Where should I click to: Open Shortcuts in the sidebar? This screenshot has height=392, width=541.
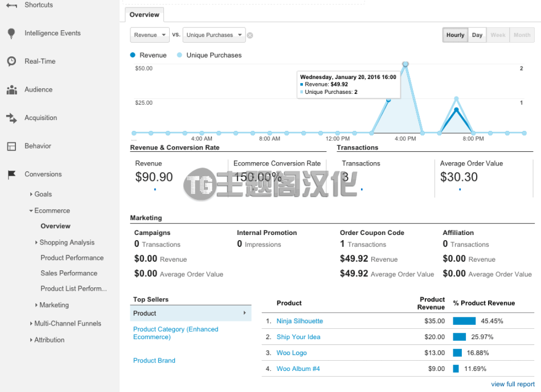(39, 5)
